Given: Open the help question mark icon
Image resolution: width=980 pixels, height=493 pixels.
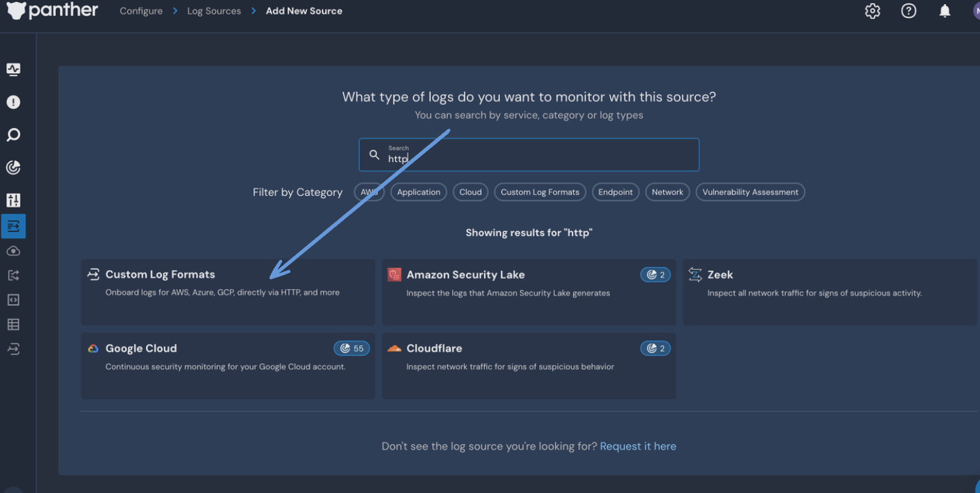Looking at the screenshot, I should (x=908, y=11).
